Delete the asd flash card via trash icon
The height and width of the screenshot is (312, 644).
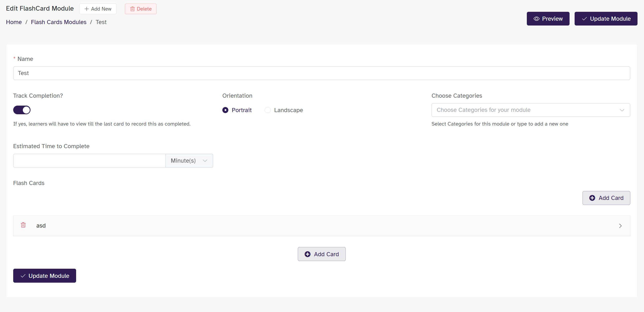[23, 225]
